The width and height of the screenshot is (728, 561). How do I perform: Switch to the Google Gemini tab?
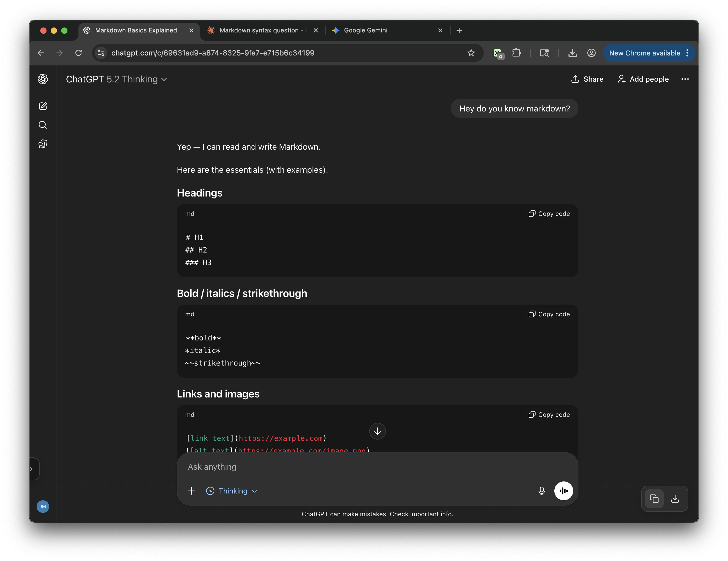365,30
